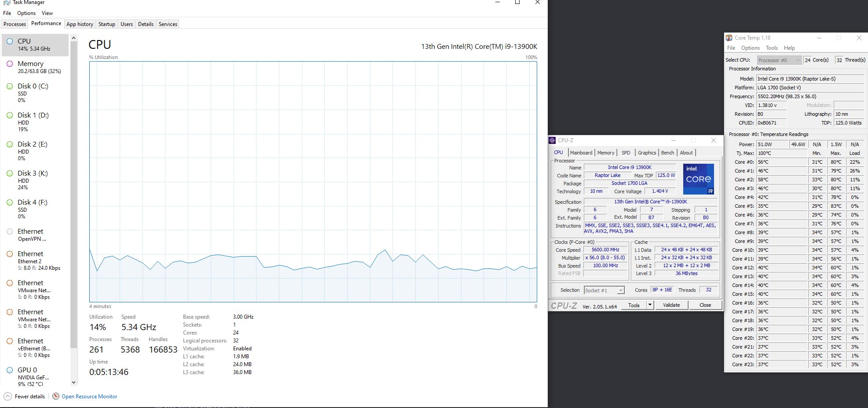This screenshot has height=408, width=868.
Task: Open Task Manager View menu
Action: coord(47,13)
